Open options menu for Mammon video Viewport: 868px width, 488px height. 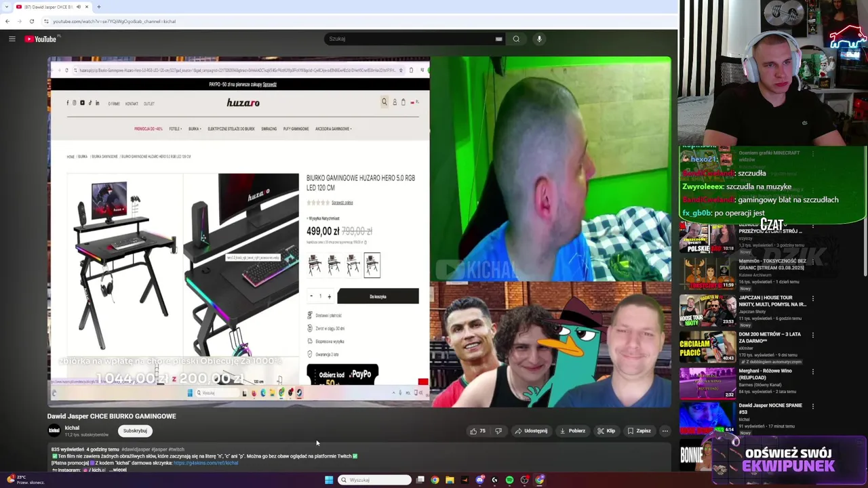point(813,262)
